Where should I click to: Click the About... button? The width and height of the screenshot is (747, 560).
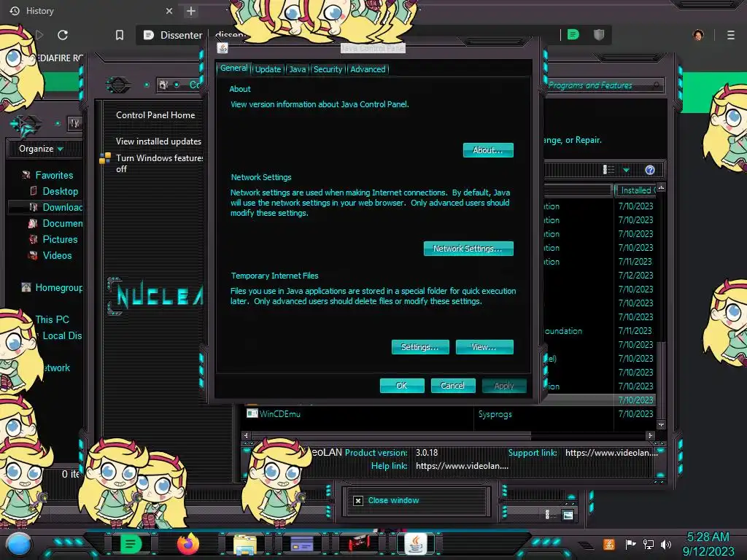(x=488, y=150)
